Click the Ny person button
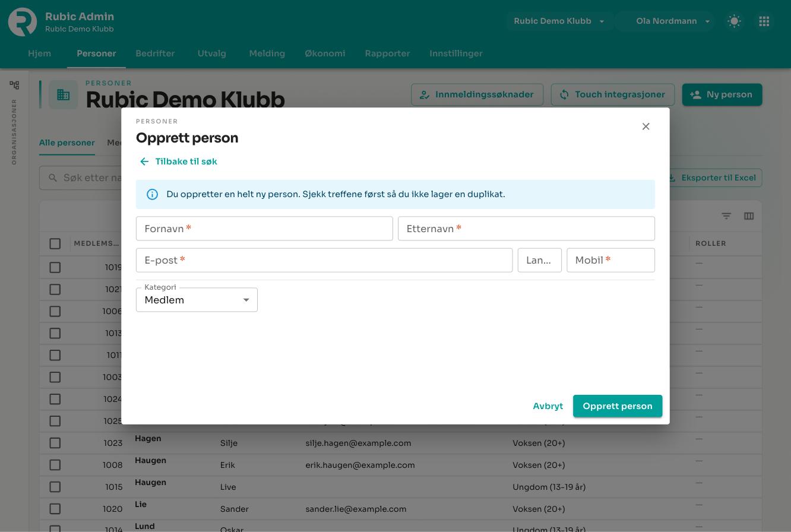 pos(722,95)
